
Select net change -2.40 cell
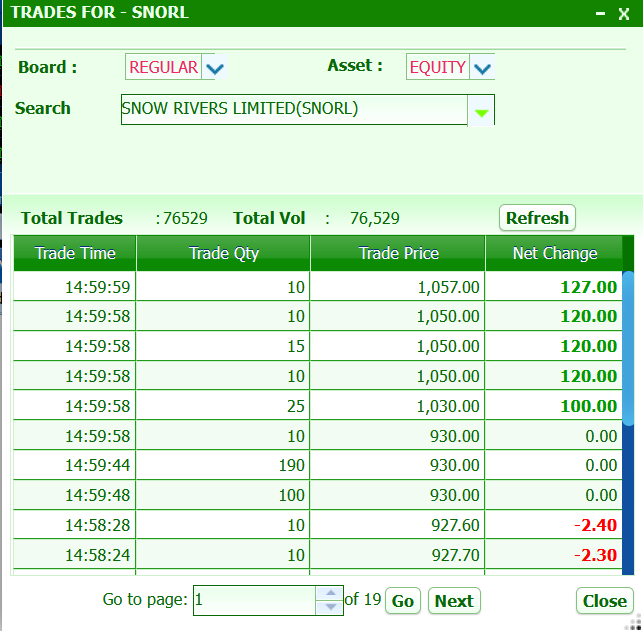pyautogui.click(x=554, y=525)
